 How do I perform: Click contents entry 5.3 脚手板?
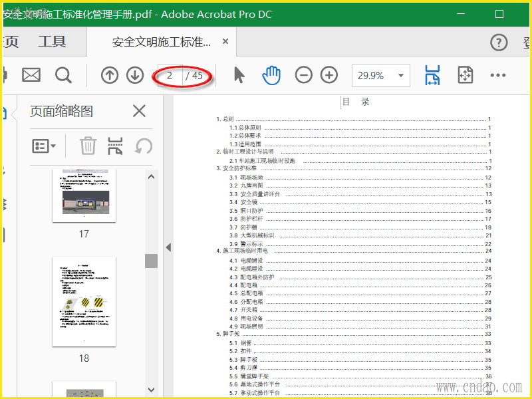point(360,360)
